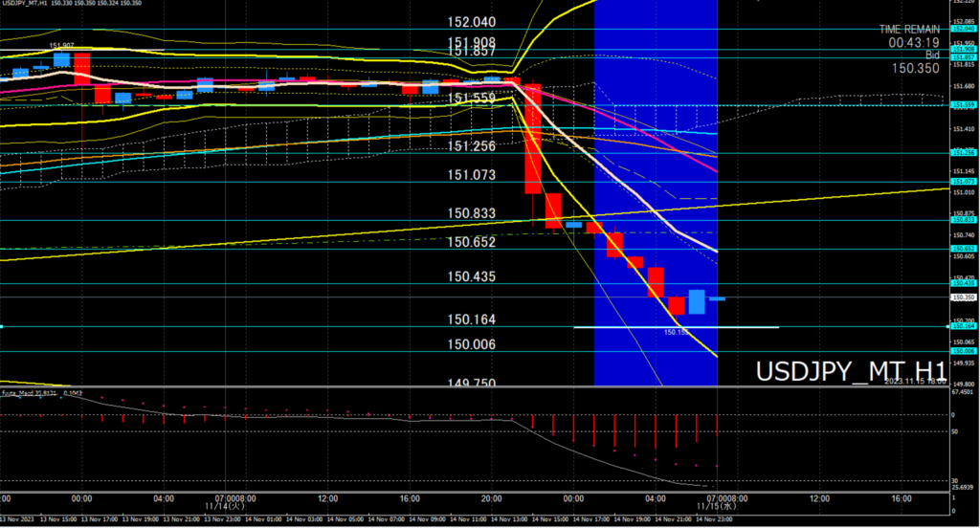Screen dimensions: 980x528
Task: Click the large 151.256 level label in chart
Action: pyautogui.click(x=471, y=146)
